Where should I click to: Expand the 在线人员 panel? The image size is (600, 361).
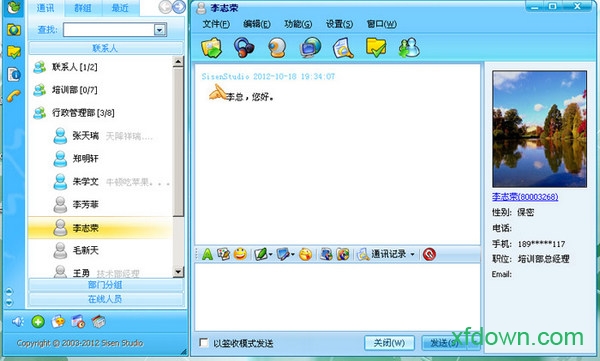pos(106,299)
